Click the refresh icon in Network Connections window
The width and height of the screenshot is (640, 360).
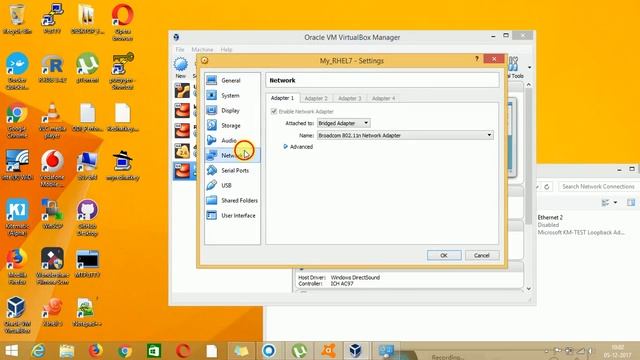click(547, 187)
